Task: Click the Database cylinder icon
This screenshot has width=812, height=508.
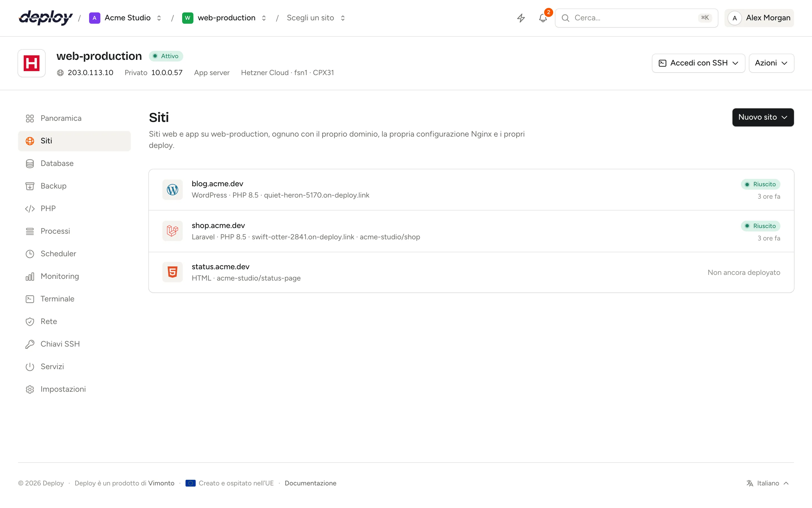Action: click(30, 164)
